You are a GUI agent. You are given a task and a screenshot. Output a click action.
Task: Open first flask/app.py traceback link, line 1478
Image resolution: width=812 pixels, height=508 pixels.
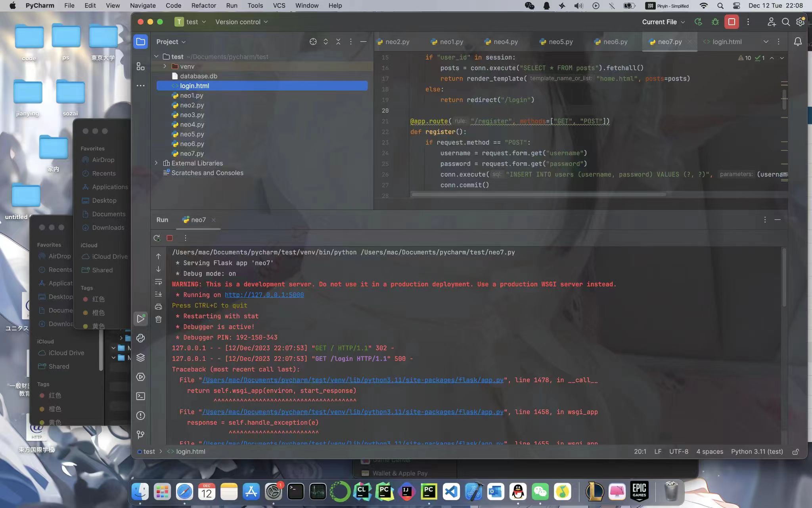click(x=352, y=380)
